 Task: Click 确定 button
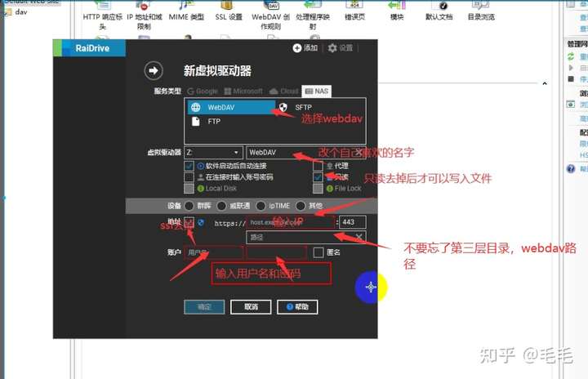pyautogui.click(x=204, y=307)
